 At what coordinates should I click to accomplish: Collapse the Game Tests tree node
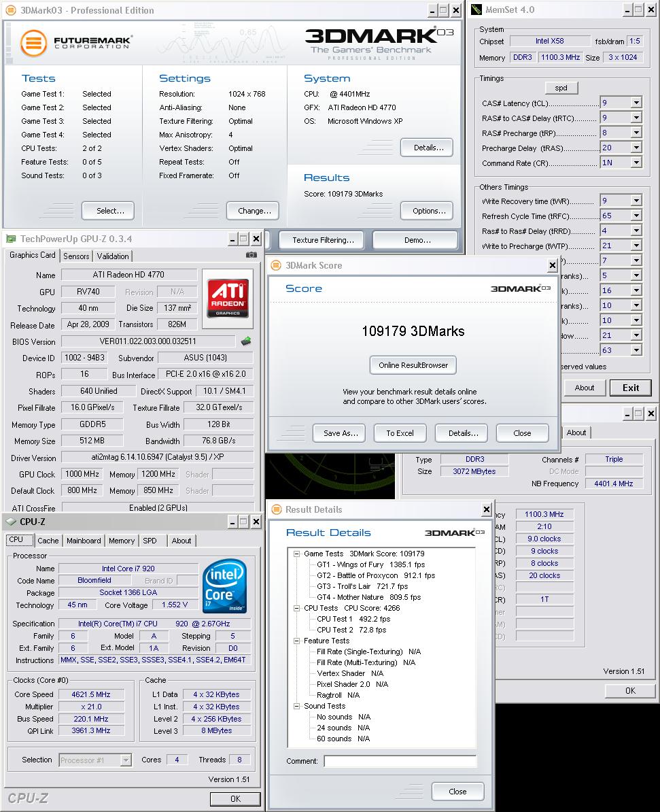coord(296,554)
